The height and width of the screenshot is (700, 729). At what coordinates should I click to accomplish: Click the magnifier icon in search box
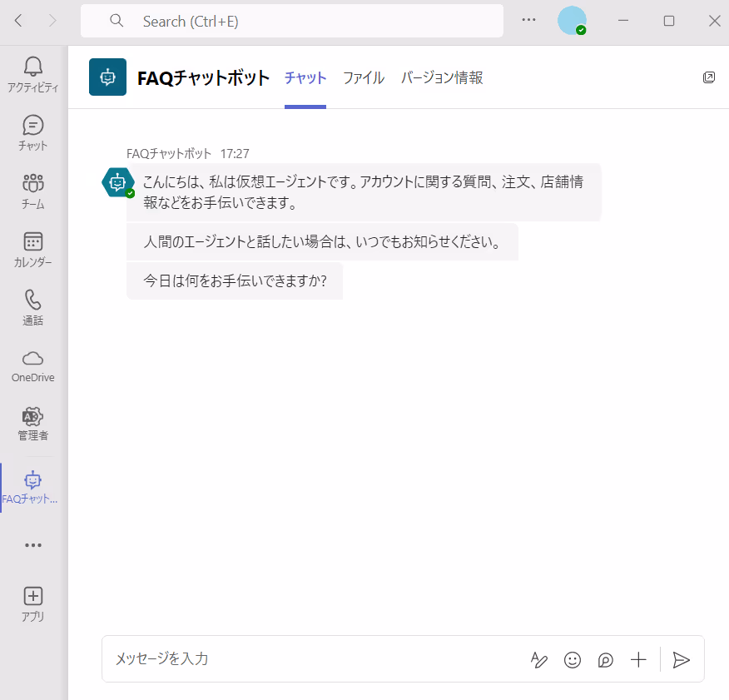(117, 21)
